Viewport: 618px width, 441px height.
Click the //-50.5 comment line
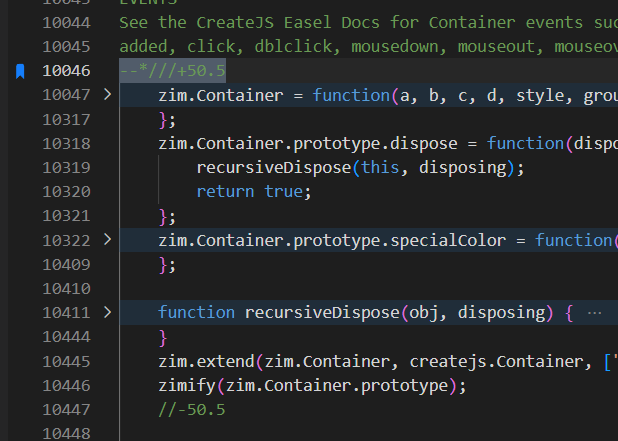192,408
